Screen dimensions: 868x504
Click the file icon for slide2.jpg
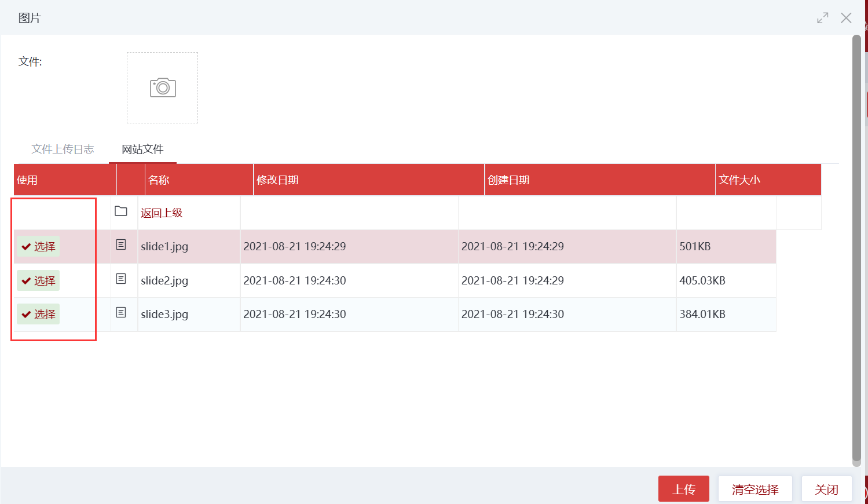pyautogui.click(x=121, y=279)
